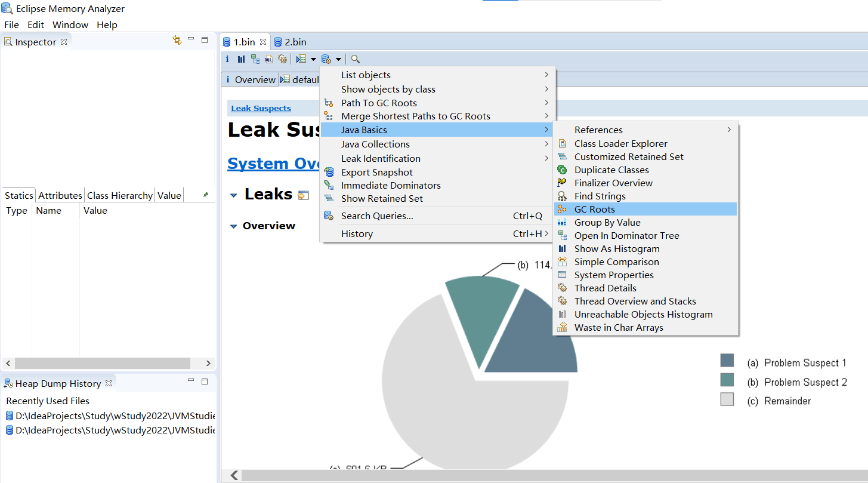
Task: Click the magnifier search icon in toolbar
Action: tap(356, 59)
